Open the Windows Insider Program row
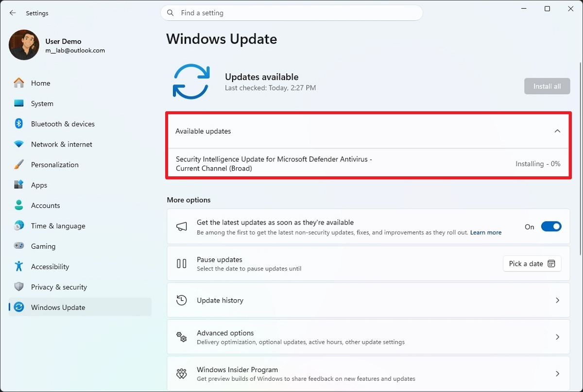Screen dimensions: 583x392 tap(368, 374)
